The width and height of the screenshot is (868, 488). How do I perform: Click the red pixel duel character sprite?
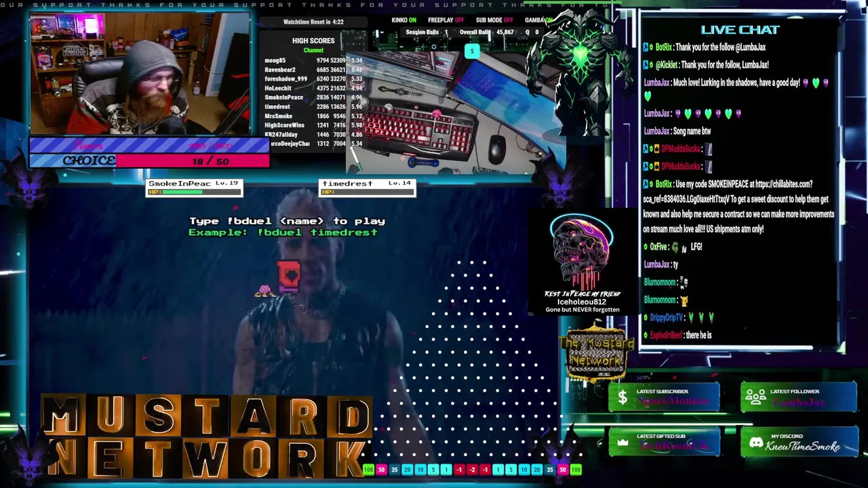(289, 277)
